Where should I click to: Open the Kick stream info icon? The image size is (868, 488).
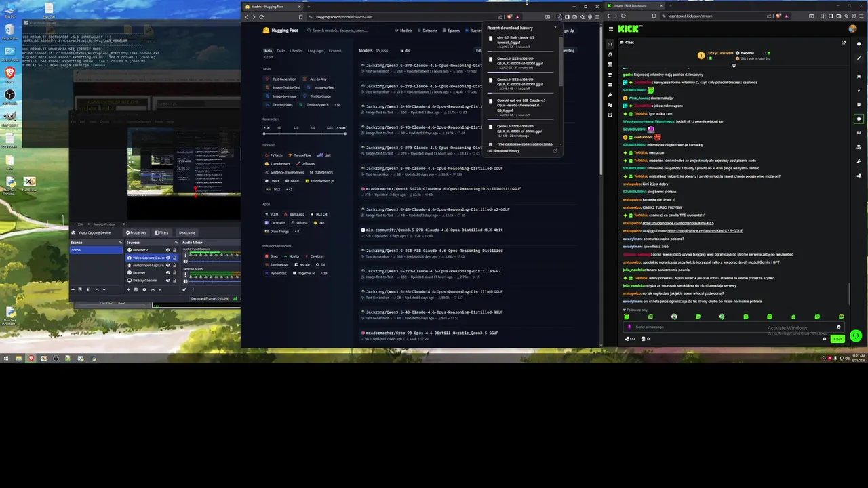859,44
